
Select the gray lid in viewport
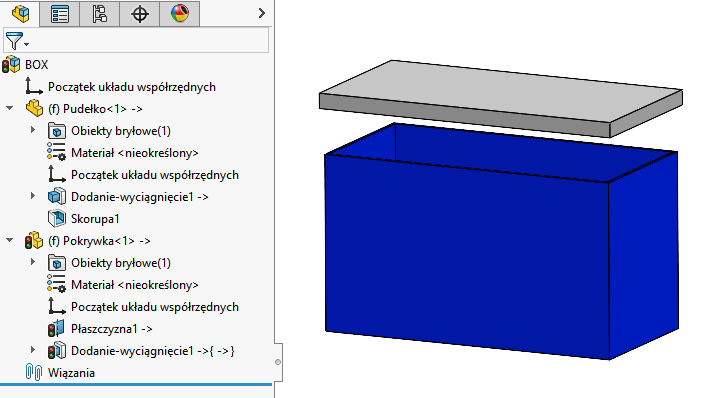(500, 98)
